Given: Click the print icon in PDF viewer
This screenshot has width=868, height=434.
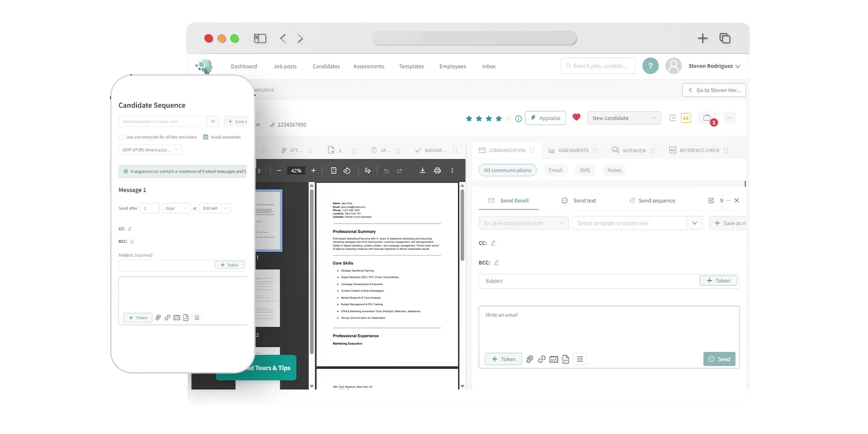Looking at the screenshot, I should (437, 170).
